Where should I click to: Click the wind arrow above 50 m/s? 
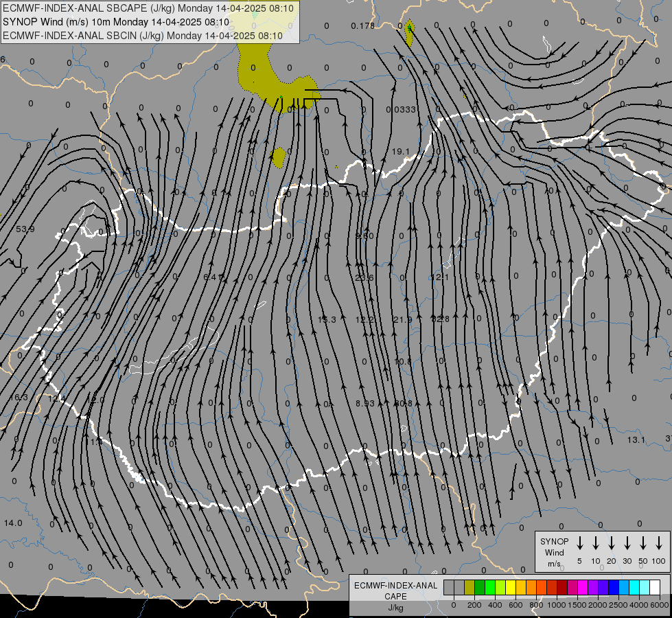coord(643,543)
